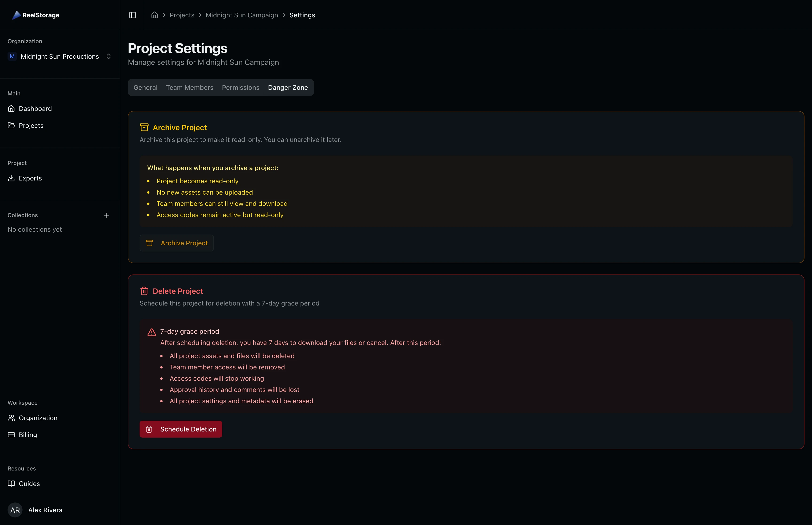Click the Organization people icon
The height and width of the screenshot is (525, 812).
[x=11, y=418]
